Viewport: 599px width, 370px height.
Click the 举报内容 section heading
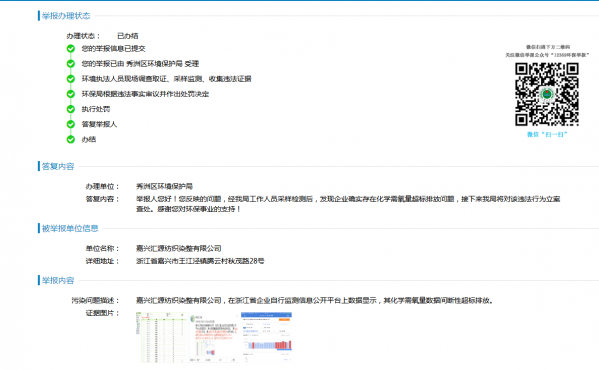pos(58,280)
